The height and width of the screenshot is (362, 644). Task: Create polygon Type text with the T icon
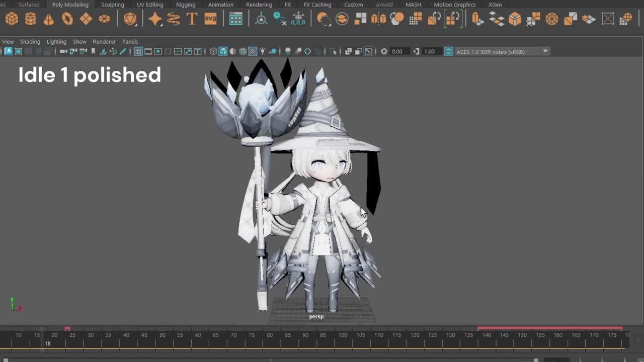[x=192, y=19]
